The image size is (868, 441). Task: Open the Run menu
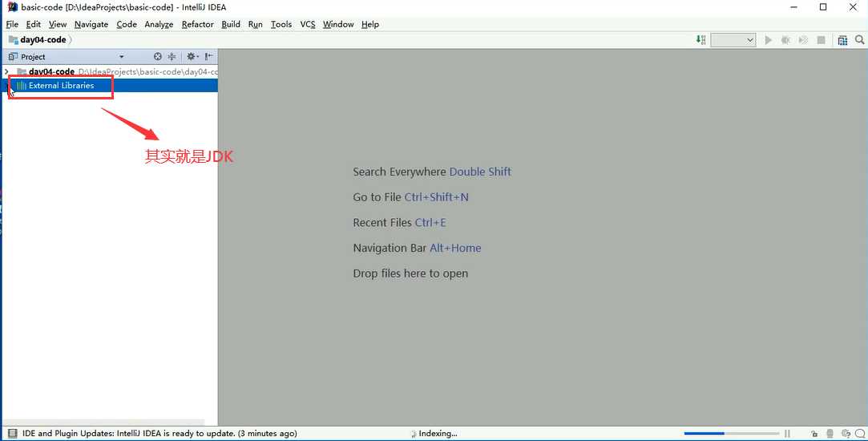click(x=255, y=24)
